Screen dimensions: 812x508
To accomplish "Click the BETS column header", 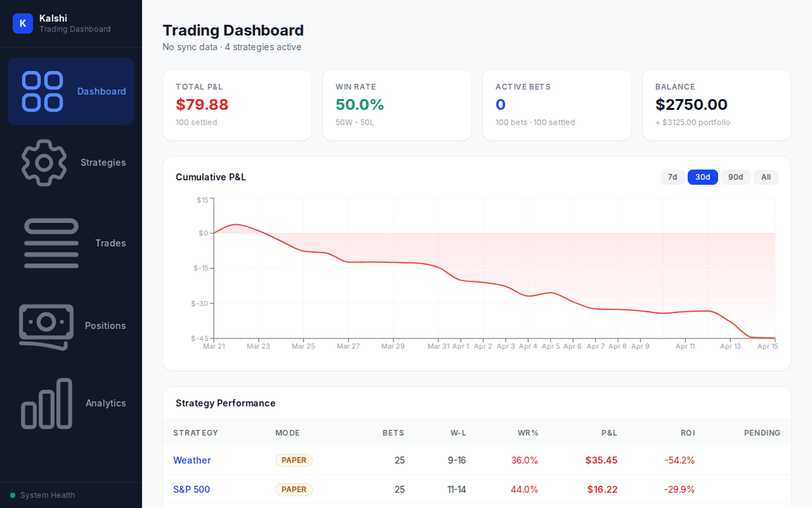I will pyautogui.click(x=393, y=433).
